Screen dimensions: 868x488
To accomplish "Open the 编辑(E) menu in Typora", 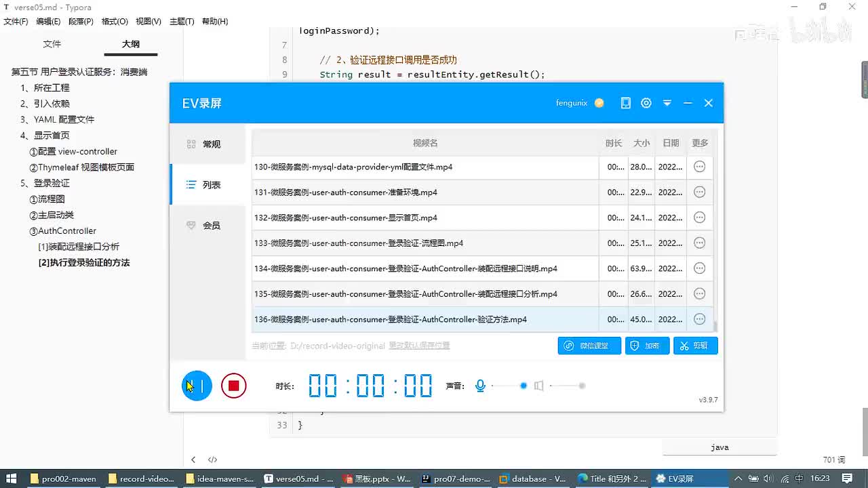I will point(48,22).
